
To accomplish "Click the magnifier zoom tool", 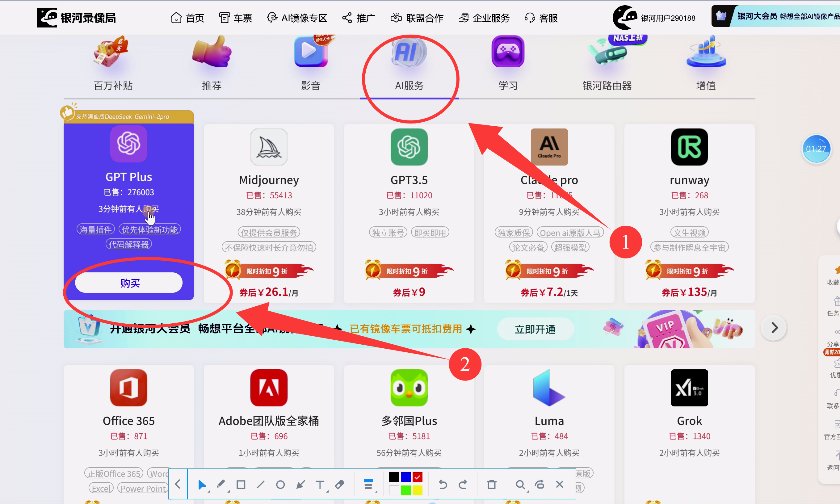I will click(x=520, y=485).
